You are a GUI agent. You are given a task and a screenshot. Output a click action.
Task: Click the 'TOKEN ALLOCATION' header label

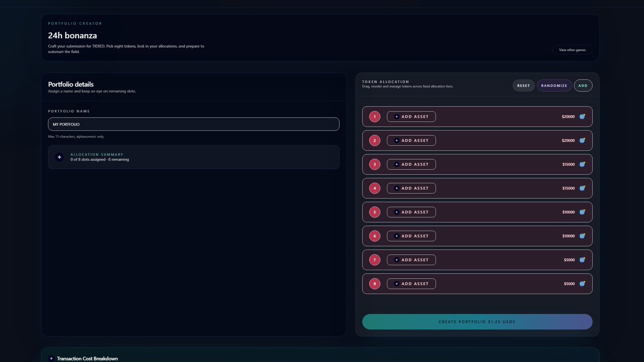pos(386,82)
